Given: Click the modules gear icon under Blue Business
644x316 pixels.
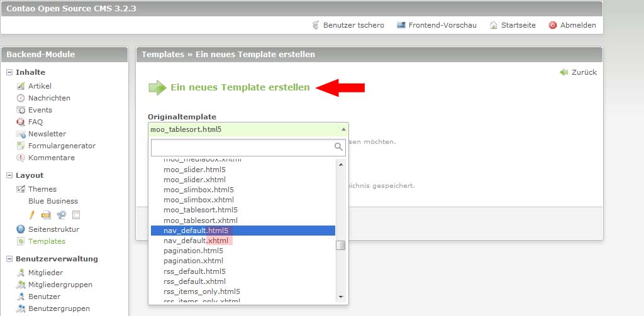Looking at the screenshot, I should click(x=62, y=214).
